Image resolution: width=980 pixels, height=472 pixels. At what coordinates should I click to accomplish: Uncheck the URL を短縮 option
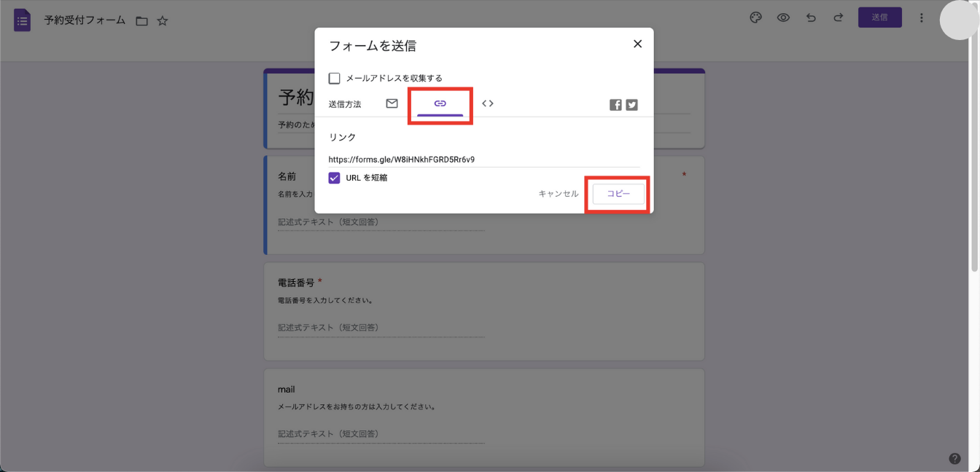[x=334, y=177]
